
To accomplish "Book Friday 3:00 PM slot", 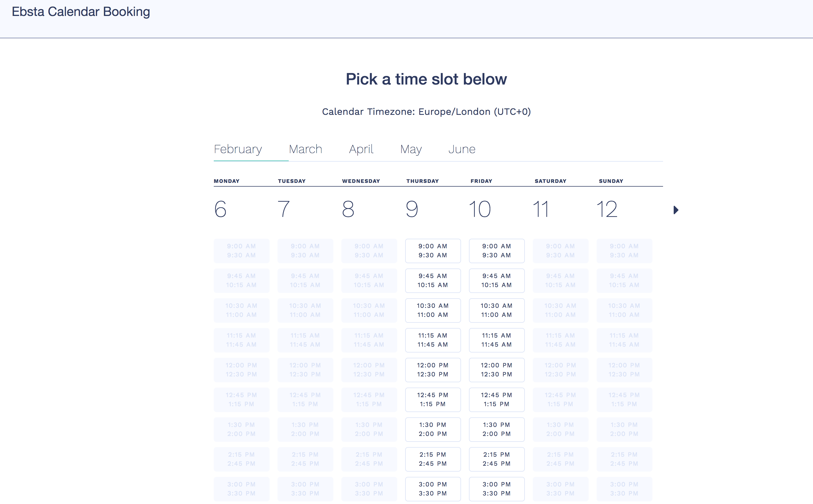I will [496, 489].
